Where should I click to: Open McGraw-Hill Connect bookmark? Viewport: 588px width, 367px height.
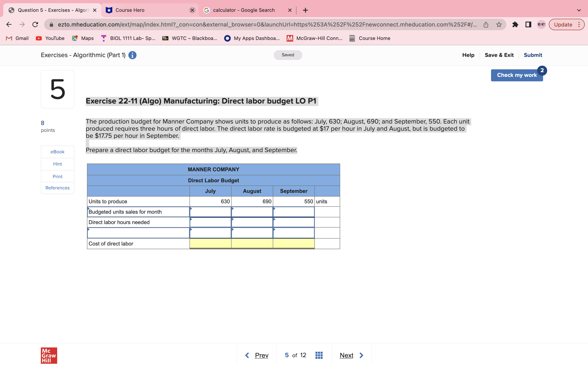[x=315, y=38]
